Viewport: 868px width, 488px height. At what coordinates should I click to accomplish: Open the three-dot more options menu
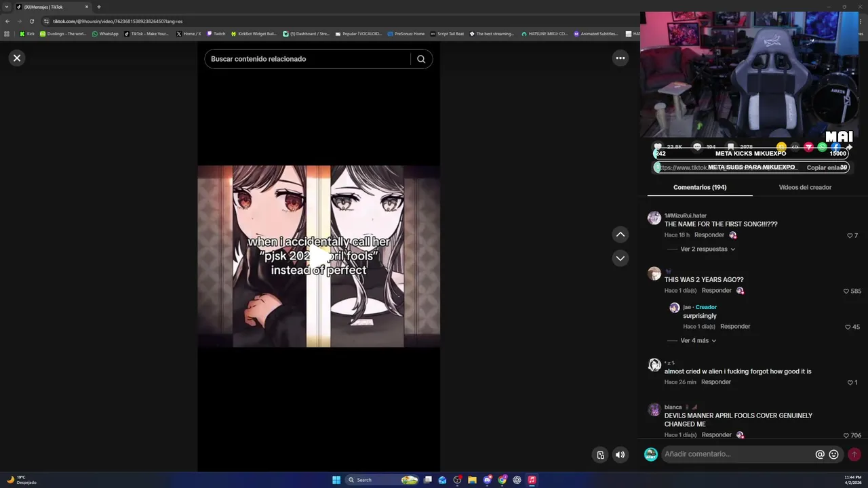coord(620,58)
